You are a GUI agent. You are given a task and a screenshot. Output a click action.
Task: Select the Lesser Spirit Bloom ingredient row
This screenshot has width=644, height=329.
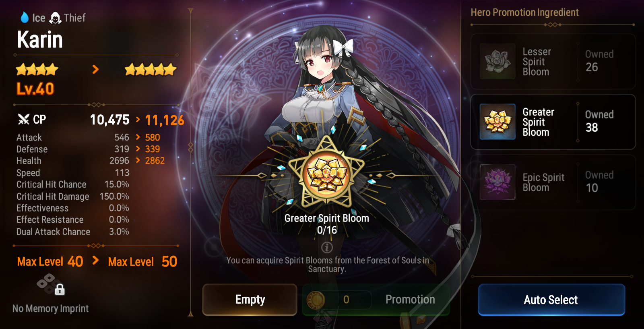[x=553, y=61]
